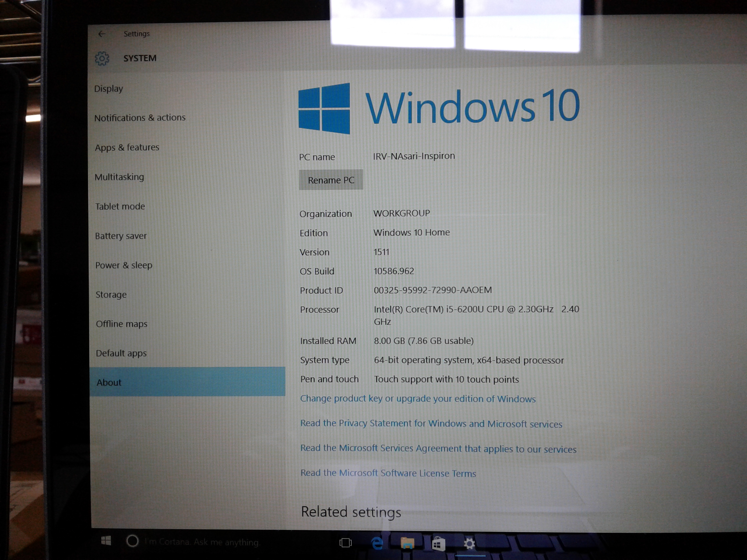The width and height of the screenshot is (747, 560).
Task: Select Display in the sidebar
Action: pyautogui.click(x=108, y=89)
